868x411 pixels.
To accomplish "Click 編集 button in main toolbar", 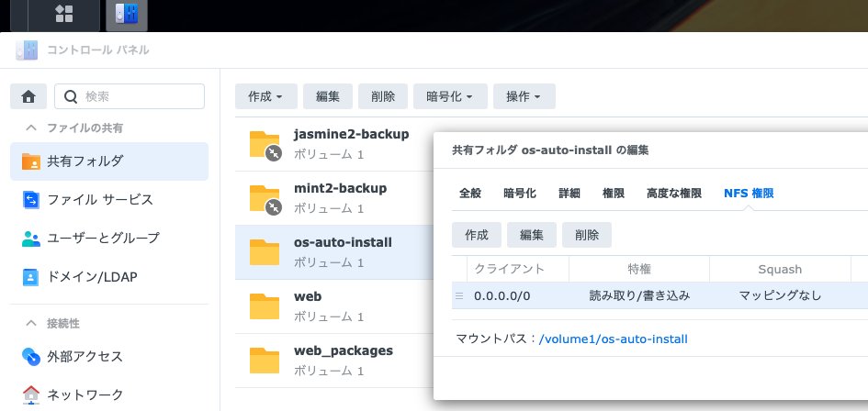I will click(328, 97).
